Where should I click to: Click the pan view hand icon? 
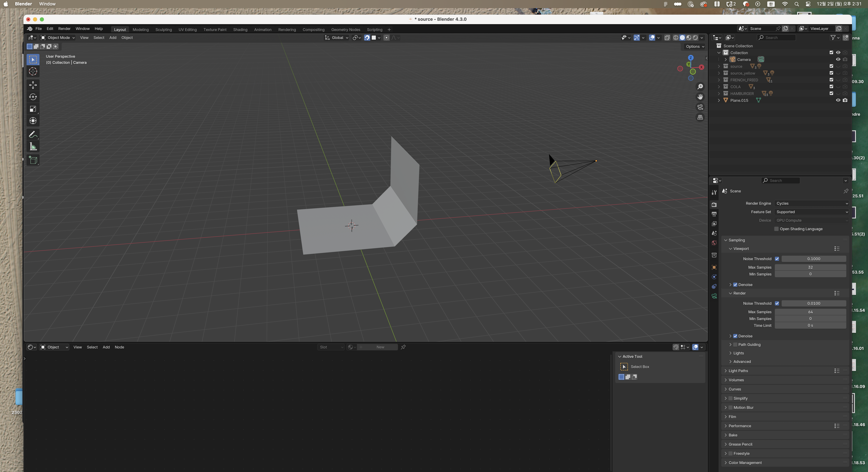700,97
